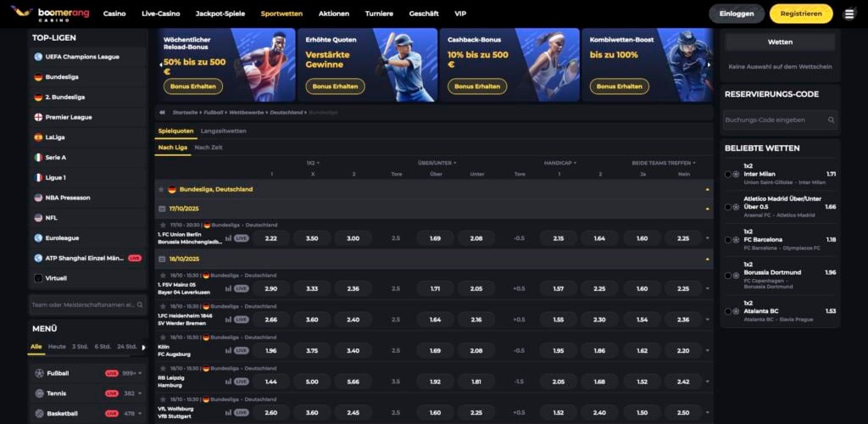Select the Inter Milan popular bet radio button
Viewport: 868px width, 424px height.
tap(727, 174)
